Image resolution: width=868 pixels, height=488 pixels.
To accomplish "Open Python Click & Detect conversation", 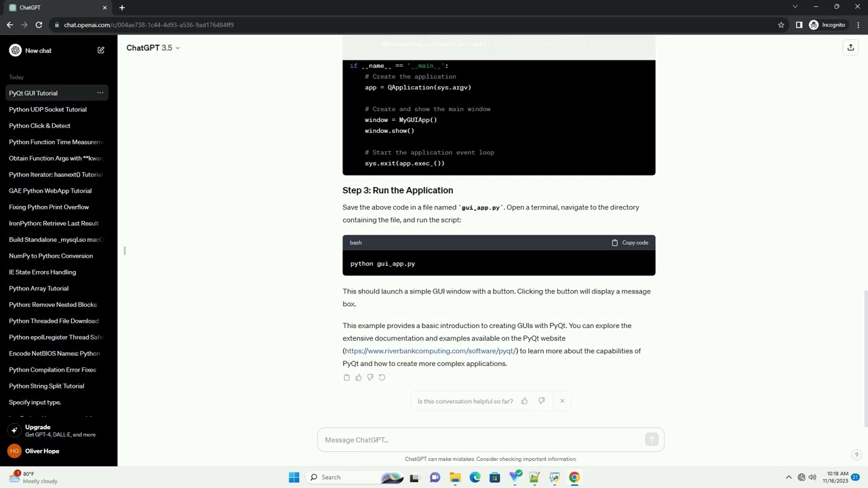I will (58, 125).
